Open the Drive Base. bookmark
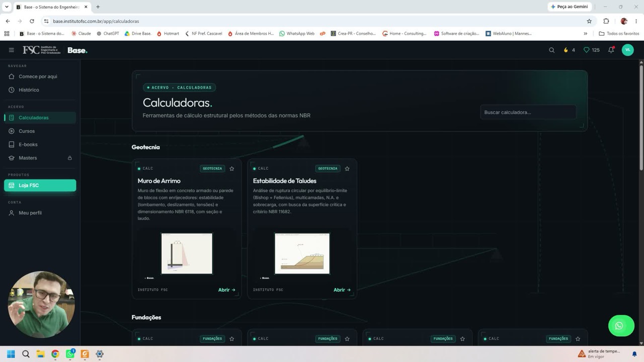The image size is (644, 362). coord(138,34)
